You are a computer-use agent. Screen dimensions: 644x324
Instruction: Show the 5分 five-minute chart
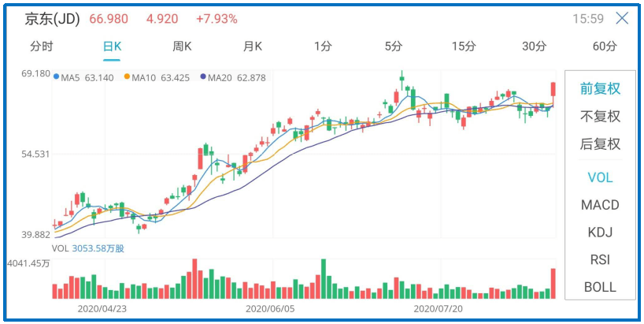[394, 47]
